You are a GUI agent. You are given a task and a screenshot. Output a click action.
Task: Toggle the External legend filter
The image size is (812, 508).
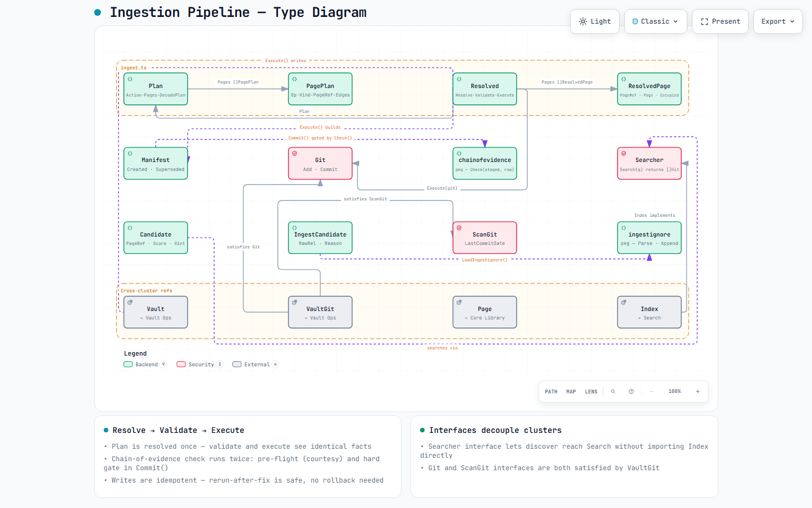(255, 365)
